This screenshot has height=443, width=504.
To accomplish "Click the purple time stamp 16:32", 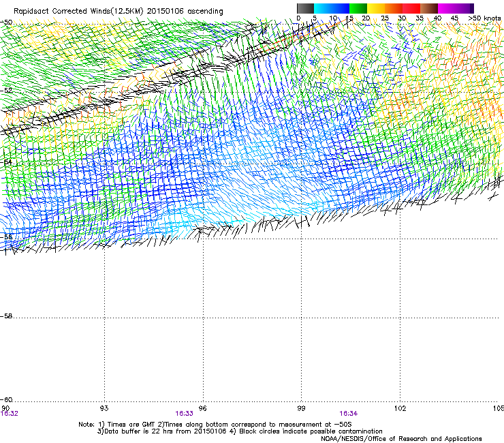I will (10, 414).
